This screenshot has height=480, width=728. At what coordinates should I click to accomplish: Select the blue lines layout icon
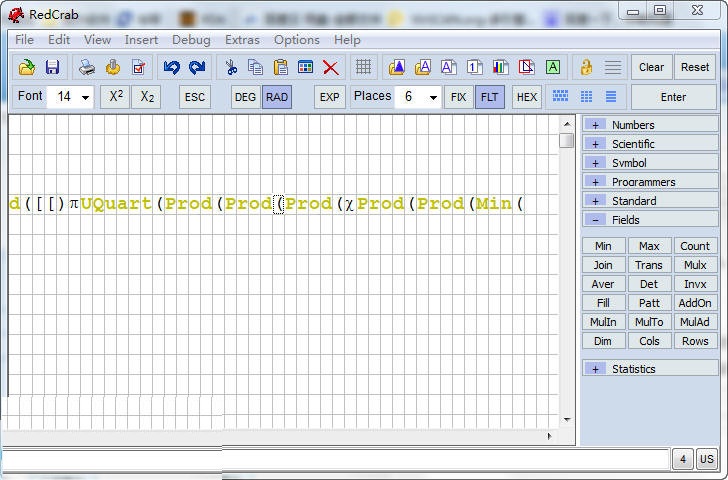click(x=611, y=97)
